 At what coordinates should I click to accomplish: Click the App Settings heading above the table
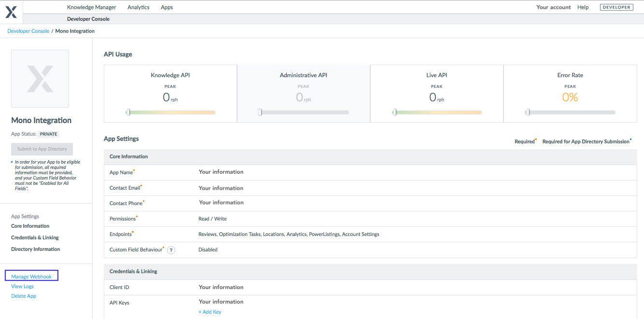click(121, 139)
